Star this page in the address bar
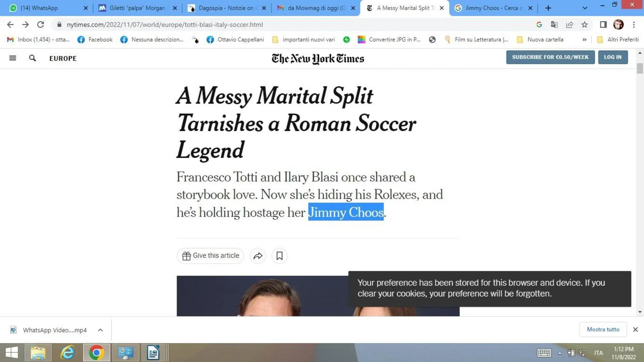 click(584, 24)
